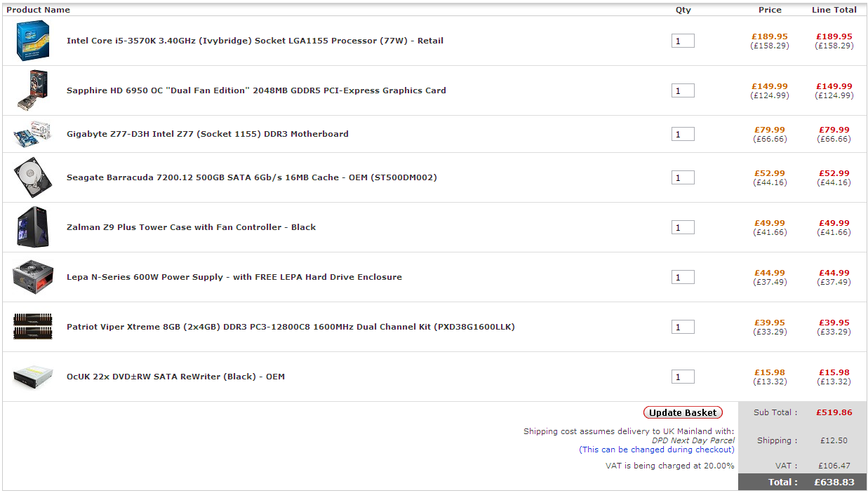Focus the quantity field for the Gigabyte motherboard

tap(682, 134)
